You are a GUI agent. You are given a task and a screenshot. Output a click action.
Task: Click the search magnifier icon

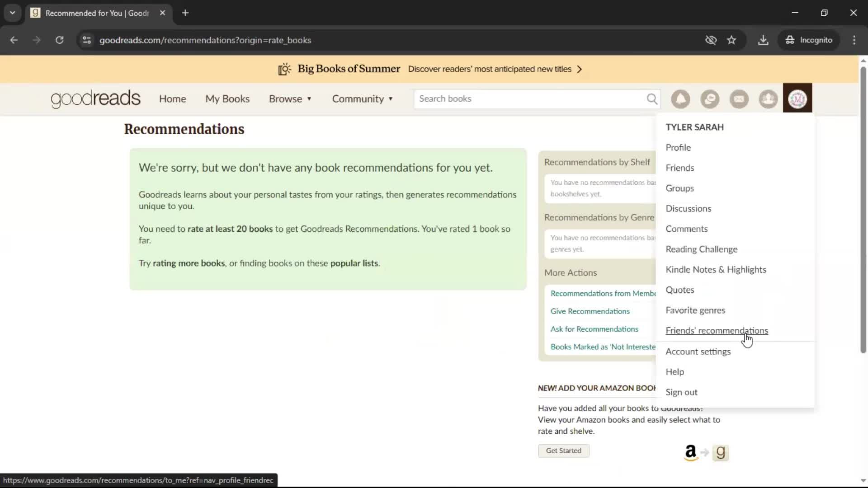pyautogui.click(x=651, y=99)
